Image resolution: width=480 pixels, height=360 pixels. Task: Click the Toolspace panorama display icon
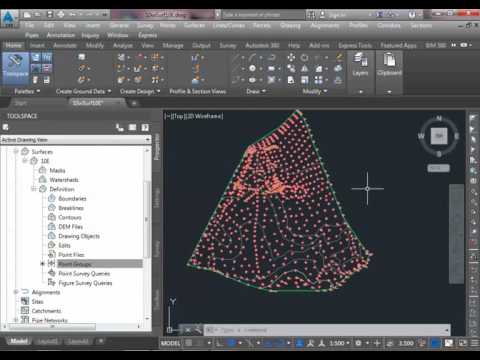pos(132,128)
